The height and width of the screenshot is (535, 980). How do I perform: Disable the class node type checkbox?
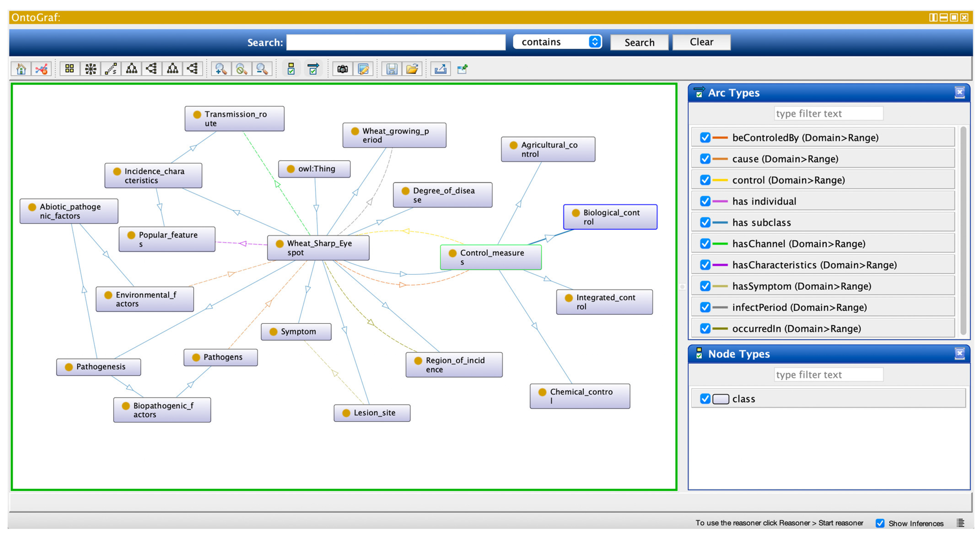[705, 398]
